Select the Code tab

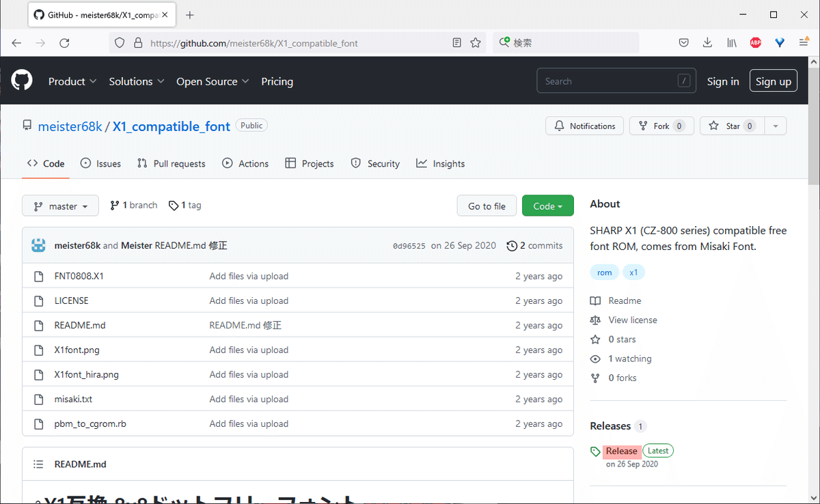tap(46, 163)
